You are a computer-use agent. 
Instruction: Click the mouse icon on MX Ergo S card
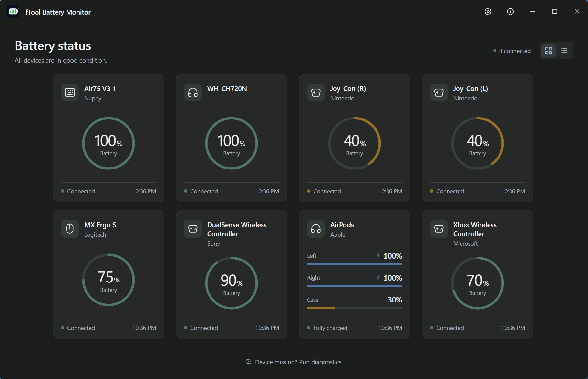pyautogui.click(x=70, y=229)
